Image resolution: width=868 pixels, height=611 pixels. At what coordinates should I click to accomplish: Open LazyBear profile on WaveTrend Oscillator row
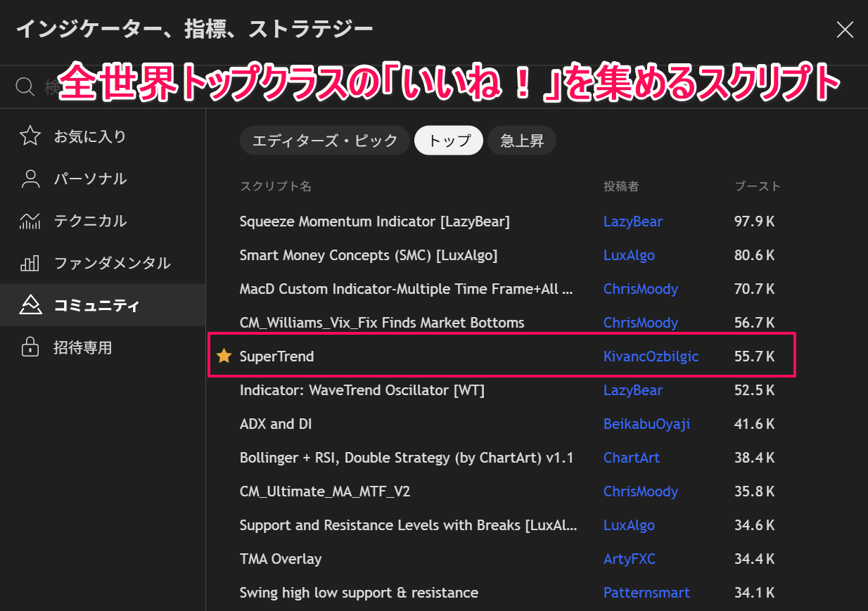[x=633, y=390]
